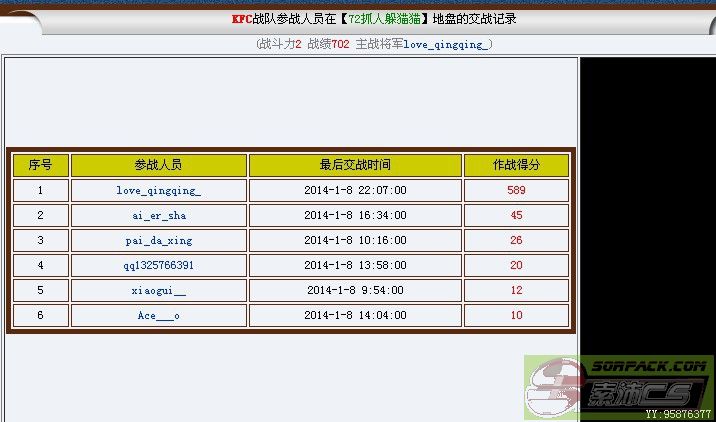Click the YY:95876377 text at bottom right

pos(677,412)
